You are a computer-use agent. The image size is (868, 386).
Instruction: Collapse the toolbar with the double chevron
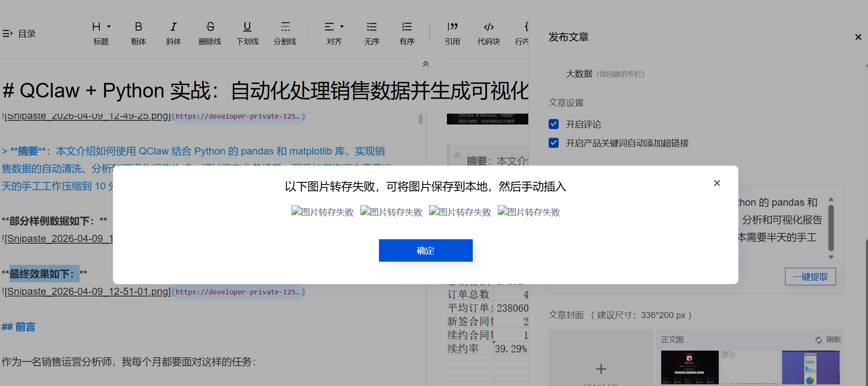[x=426, y=64]
